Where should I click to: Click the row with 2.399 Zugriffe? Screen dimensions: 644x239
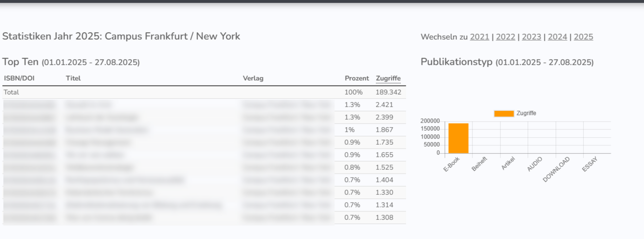point(204,117)
